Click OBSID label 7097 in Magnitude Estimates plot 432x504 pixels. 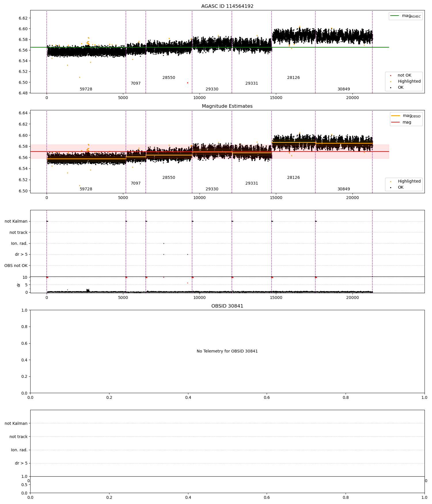(136, 183)
